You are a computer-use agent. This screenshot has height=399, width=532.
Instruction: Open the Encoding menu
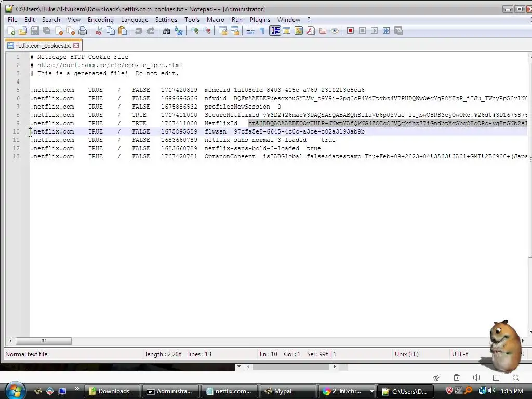[100, 20]
